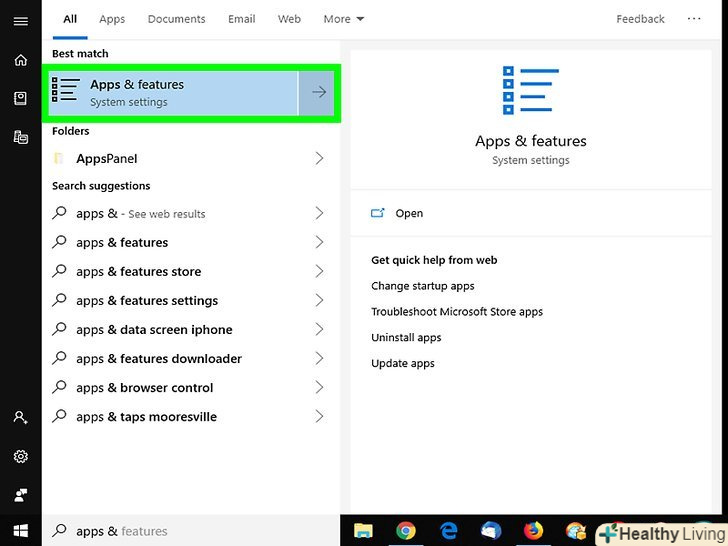Image resolution: width=728 pixels, height=546 pixels.
Task: Switch to the Documents tab
Action: pyautogui.click(x=176, y=19)
